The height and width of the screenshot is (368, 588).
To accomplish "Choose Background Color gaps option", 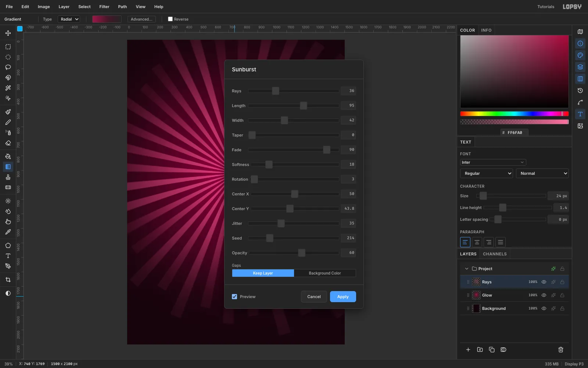I will [325, 273].
